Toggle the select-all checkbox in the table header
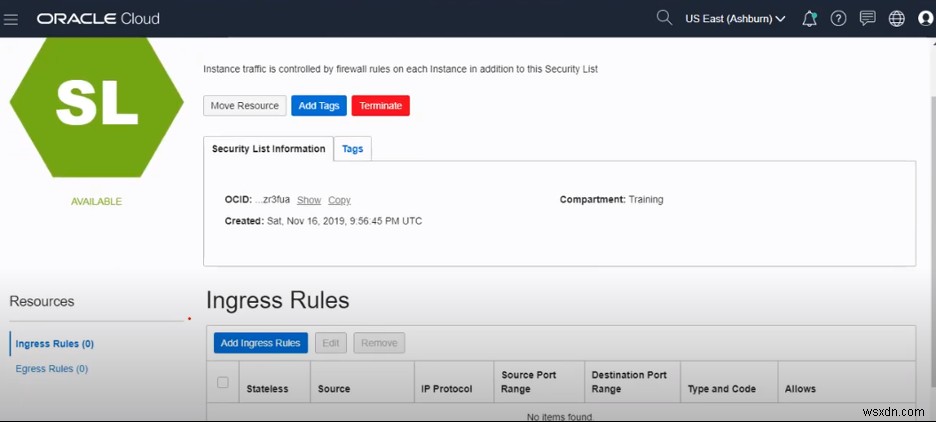The height and width of the screenshot is (422, 936). [x=223, y=383]
